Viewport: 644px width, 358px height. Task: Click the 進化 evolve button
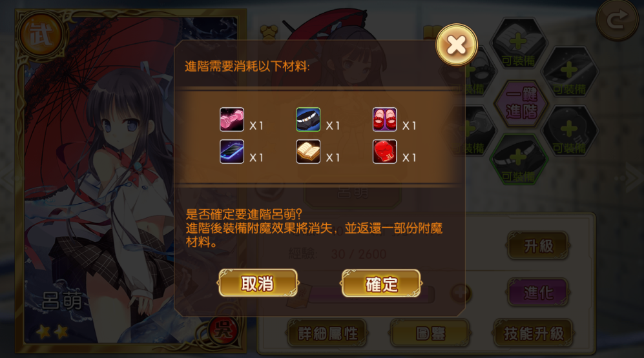click(x=538, y=292)
